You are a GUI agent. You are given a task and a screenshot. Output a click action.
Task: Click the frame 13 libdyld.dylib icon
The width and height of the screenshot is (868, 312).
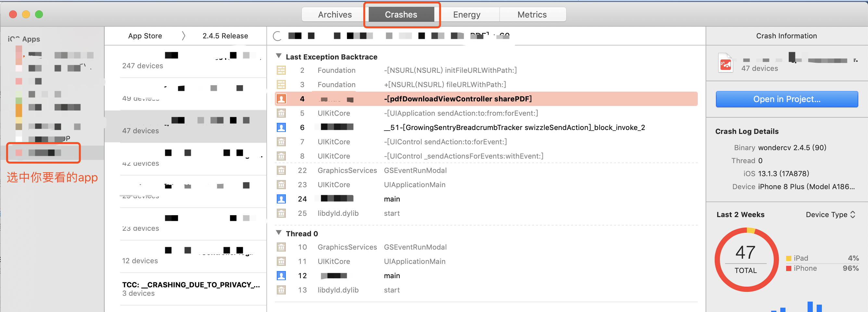[281, 290]
